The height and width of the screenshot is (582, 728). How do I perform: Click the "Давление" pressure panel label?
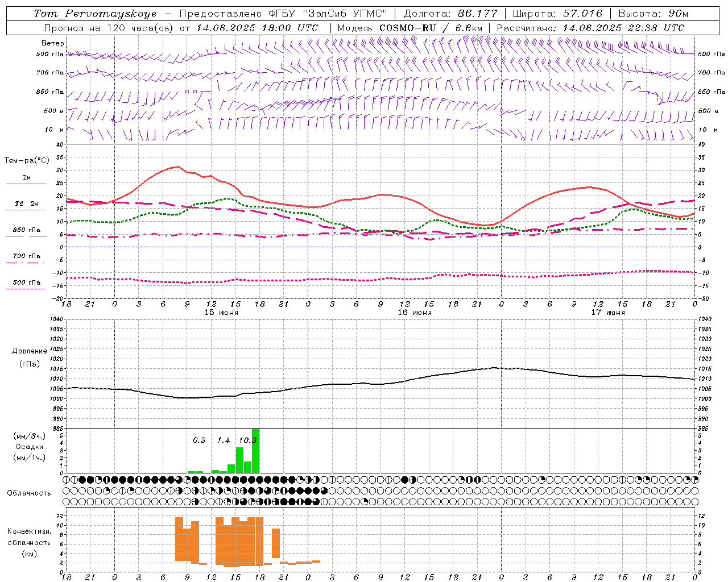tap(30, 351)
